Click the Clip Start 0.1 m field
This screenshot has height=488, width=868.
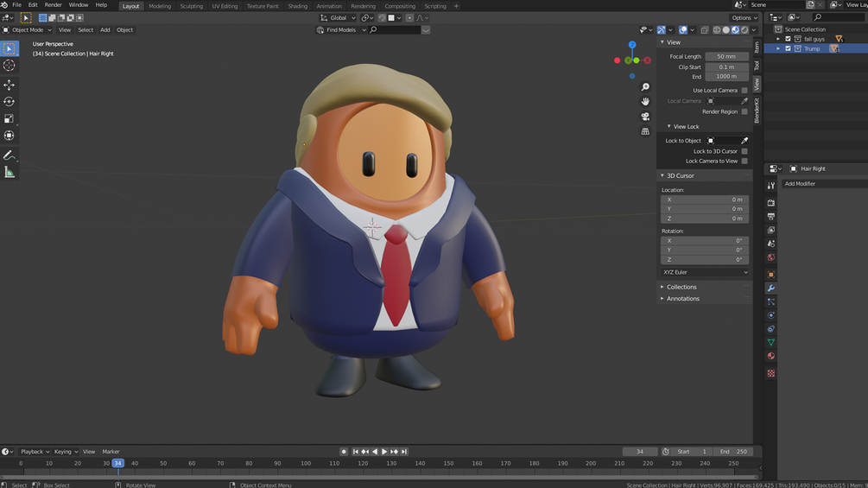(x=727, y=67)
